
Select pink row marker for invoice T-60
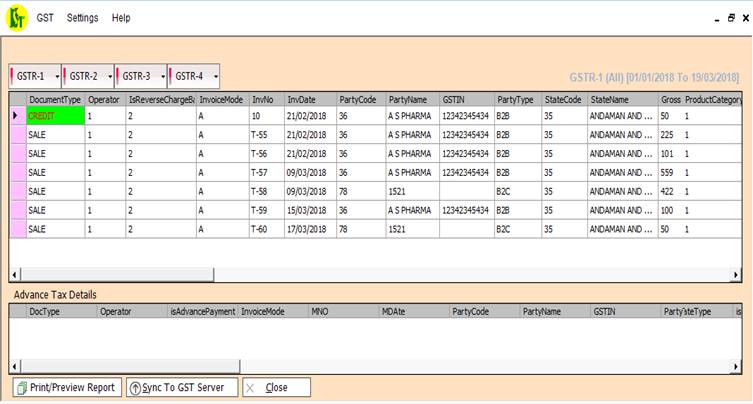[x=16, y=229]
